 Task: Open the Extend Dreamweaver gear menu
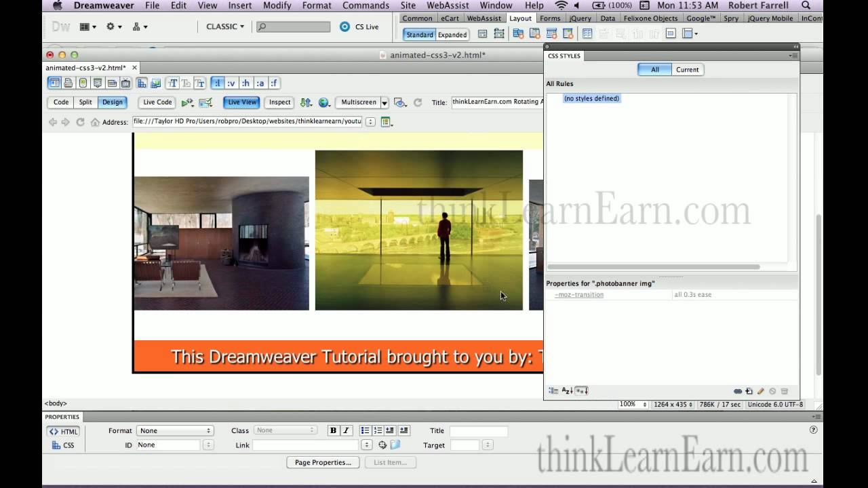click(114, 27)
